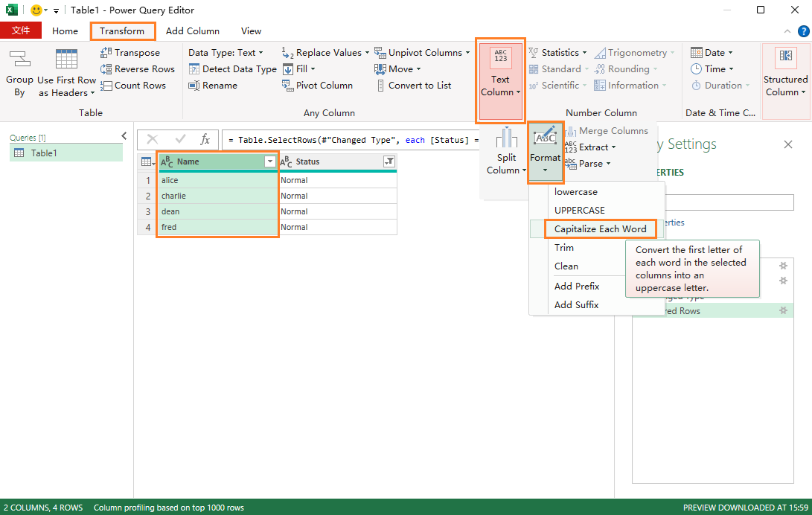
Task: Open the Status column filter dropdown
Action: [x=389, y=161]
